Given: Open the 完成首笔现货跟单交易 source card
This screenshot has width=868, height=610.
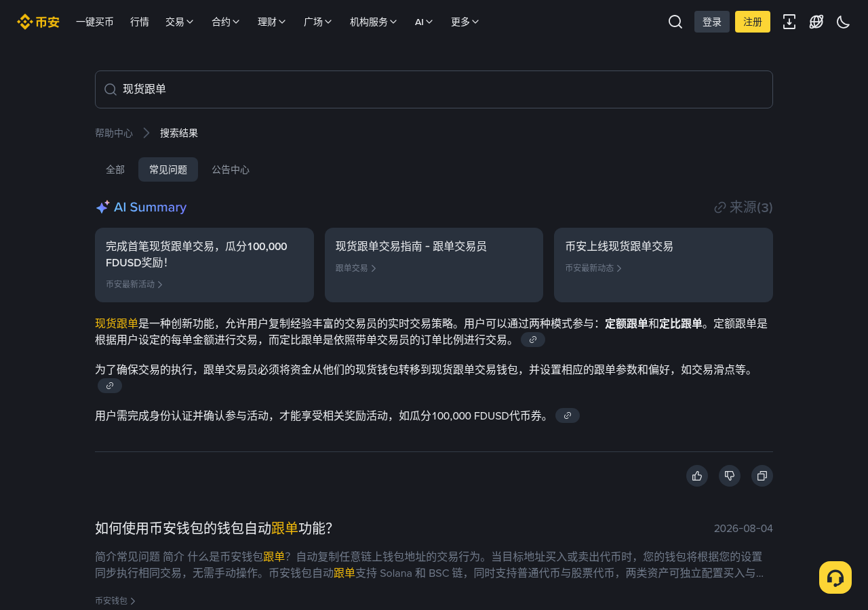Looking at the screenshot, I should pyautogui.click(x=204, y=265).
